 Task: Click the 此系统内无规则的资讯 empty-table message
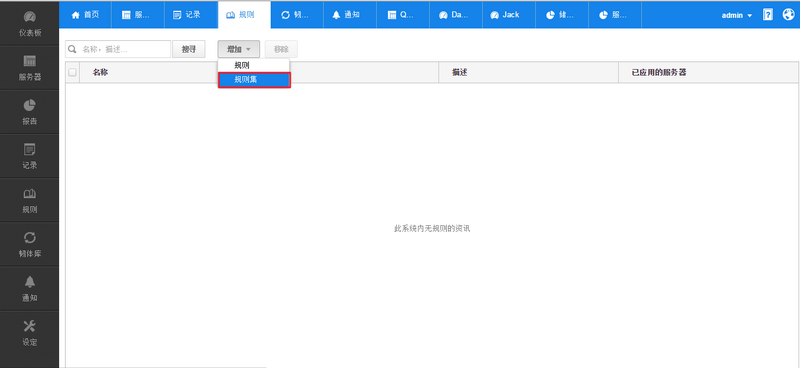click(432, 229)
